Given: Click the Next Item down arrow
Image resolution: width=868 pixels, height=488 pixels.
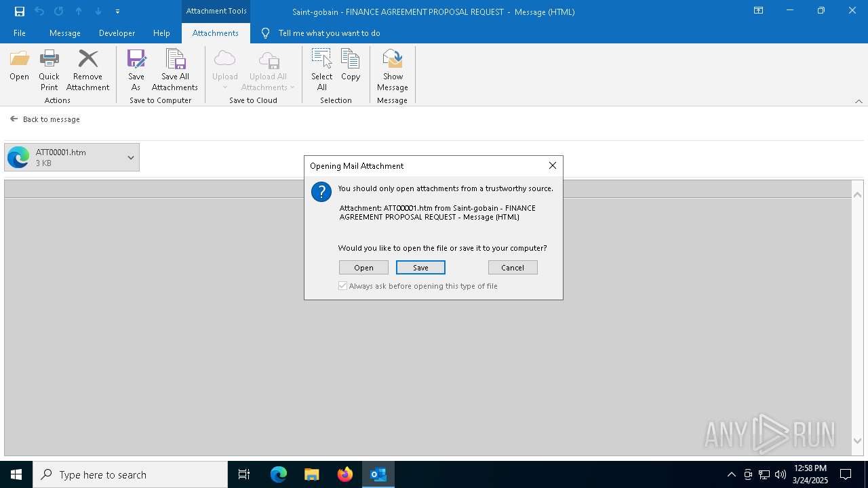Looking at the screenshot, I should [x=98, y=12].
